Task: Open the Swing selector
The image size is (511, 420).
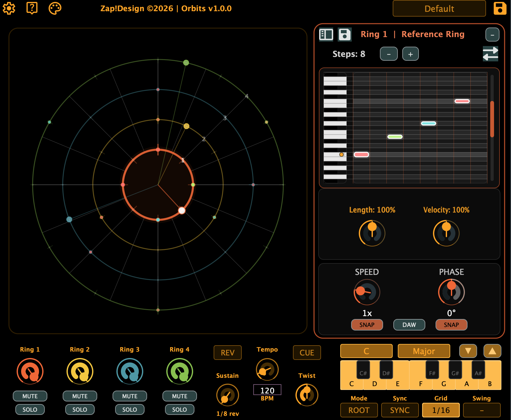Action: [482, 410]
